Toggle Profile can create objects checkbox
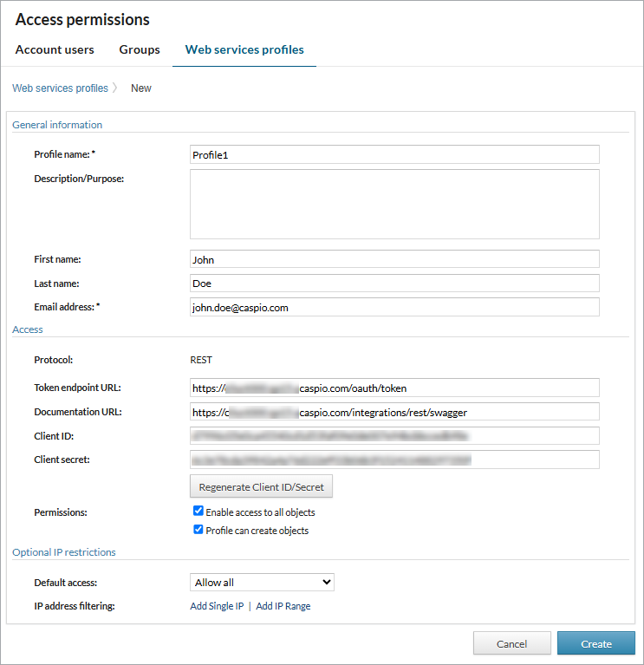 pyautogui.click(x=198, y=529)
